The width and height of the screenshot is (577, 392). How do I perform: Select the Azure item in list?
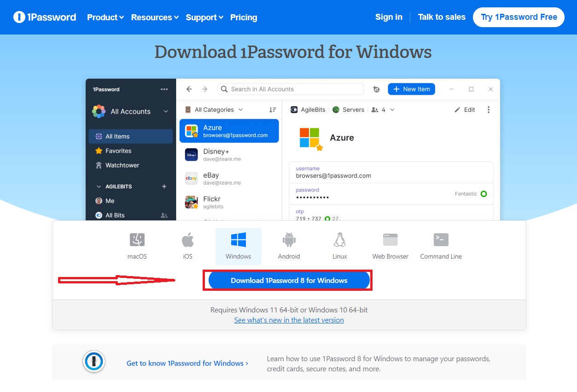point(229,131)
